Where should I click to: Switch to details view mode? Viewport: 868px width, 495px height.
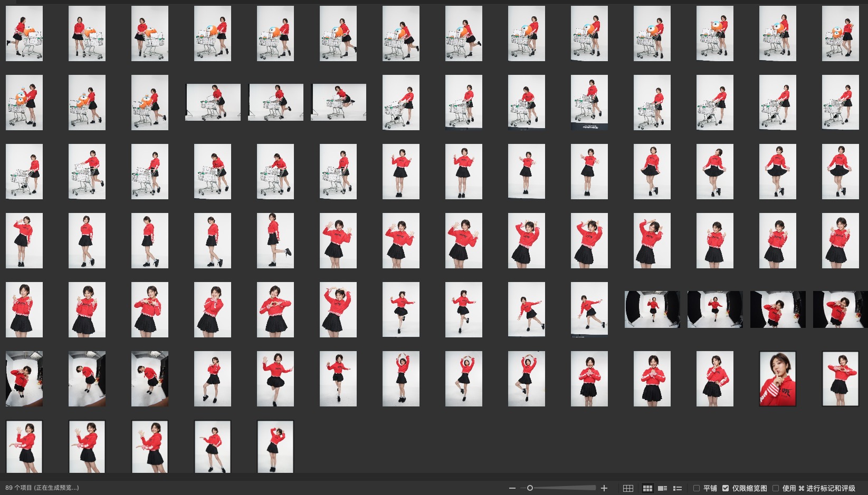pyautogui.click(x=663, y=488)
